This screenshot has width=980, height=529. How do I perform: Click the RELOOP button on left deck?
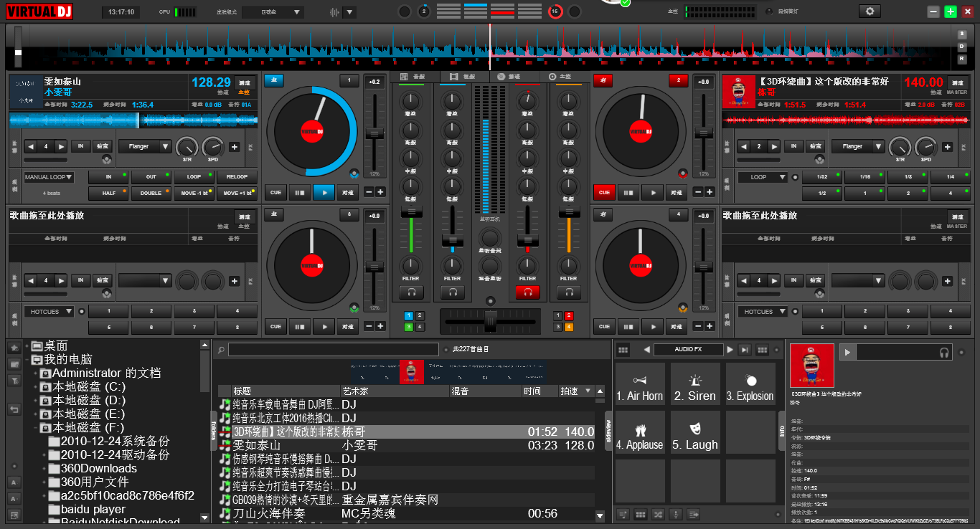click(x=237, y=176)
